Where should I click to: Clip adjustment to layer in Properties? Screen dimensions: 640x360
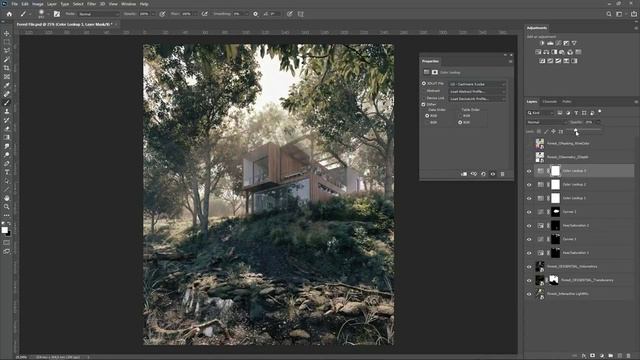[x=464, y=174]
